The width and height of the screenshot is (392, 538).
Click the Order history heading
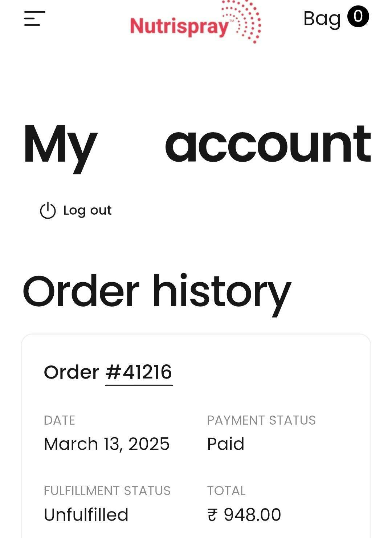pos(156,292)
